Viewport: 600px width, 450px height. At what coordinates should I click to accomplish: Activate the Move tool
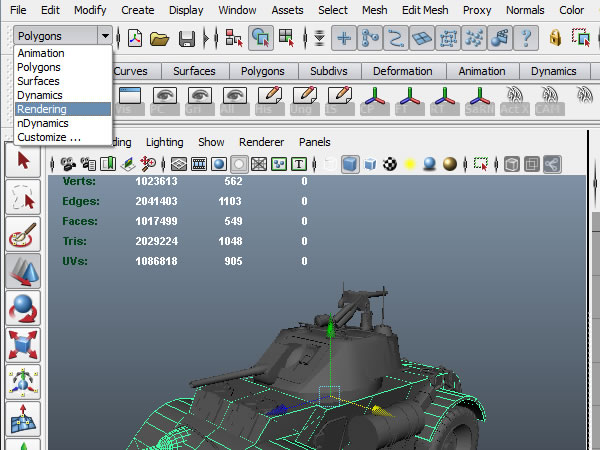click(23, 271)
